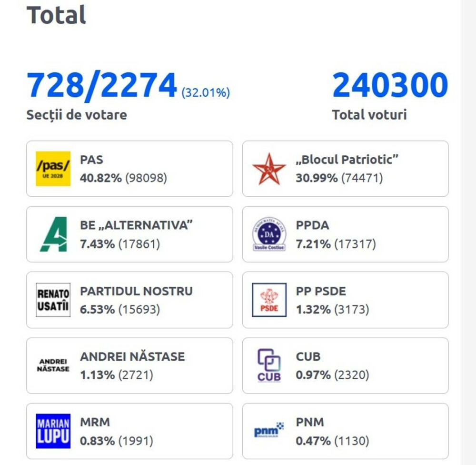Viewport: 476px width, 465px height.
Task: Click the red star Blocul Patriotic logo
Action: coord(269,169)
